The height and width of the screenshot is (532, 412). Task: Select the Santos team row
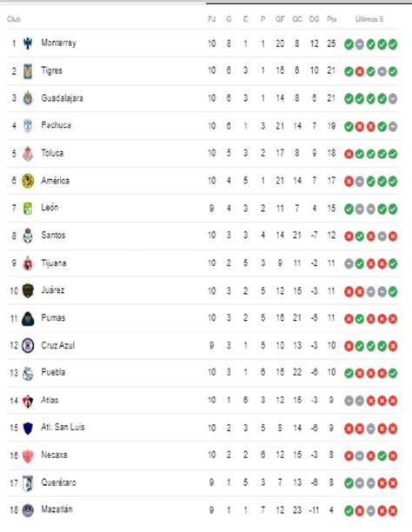203,236
